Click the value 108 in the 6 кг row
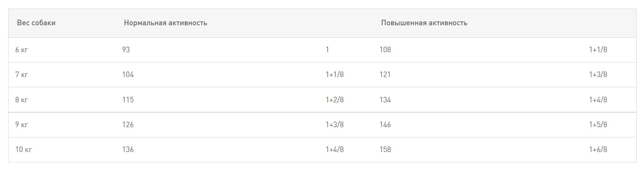644x173 pixels. click(x=385, y=50)
